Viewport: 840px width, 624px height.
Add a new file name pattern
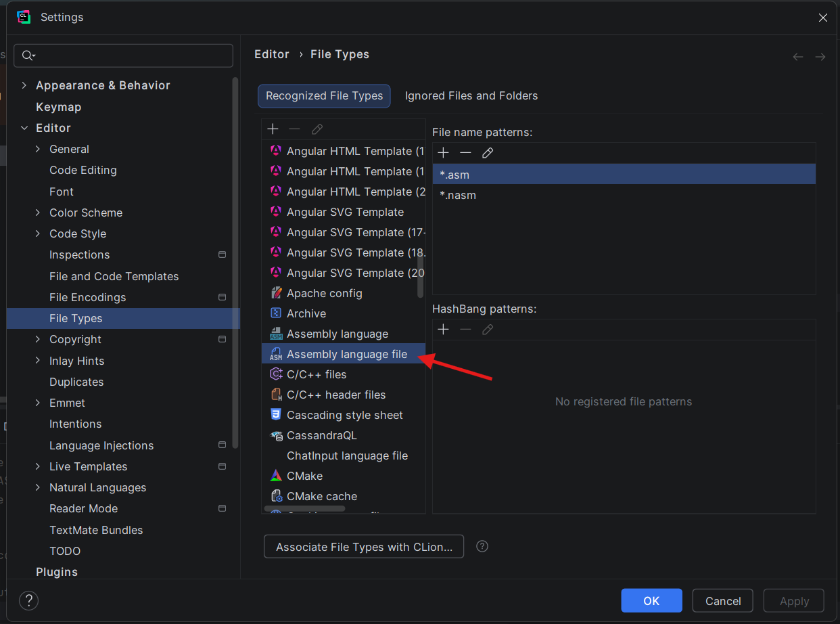[443, 153]
